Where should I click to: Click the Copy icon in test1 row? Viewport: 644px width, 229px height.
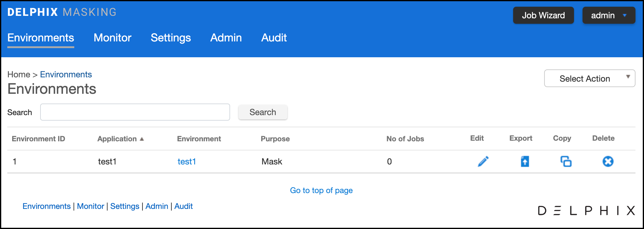pos(566,161)
